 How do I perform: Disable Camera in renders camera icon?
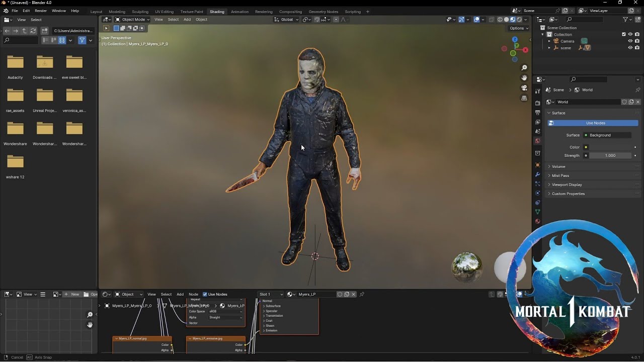pos(637,41)
